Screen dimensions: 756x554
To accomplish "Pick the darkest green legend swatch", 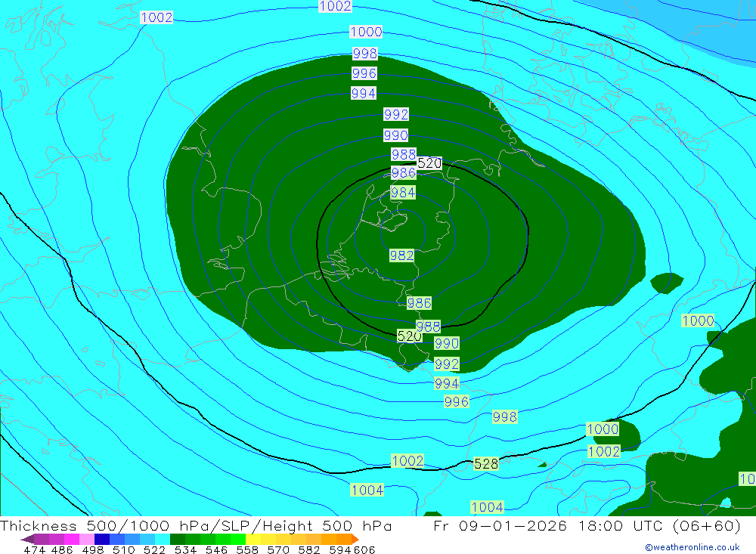I will click(x=178, y=539).
